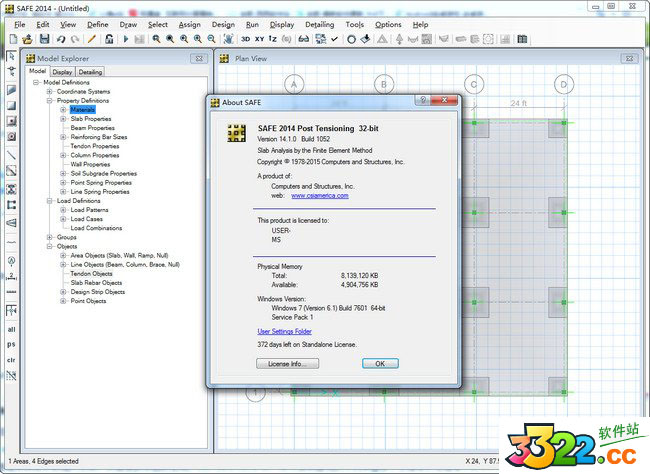
Task: Select the XY plan view button
Action: coord(260,39)
